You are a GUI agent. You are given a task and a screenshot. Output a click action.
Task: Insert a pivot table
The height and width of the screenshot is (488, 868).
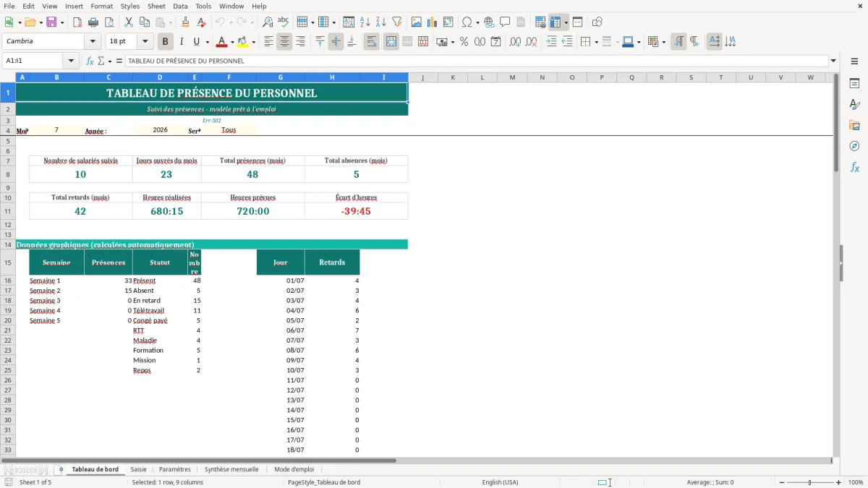(x=448, y=22)
